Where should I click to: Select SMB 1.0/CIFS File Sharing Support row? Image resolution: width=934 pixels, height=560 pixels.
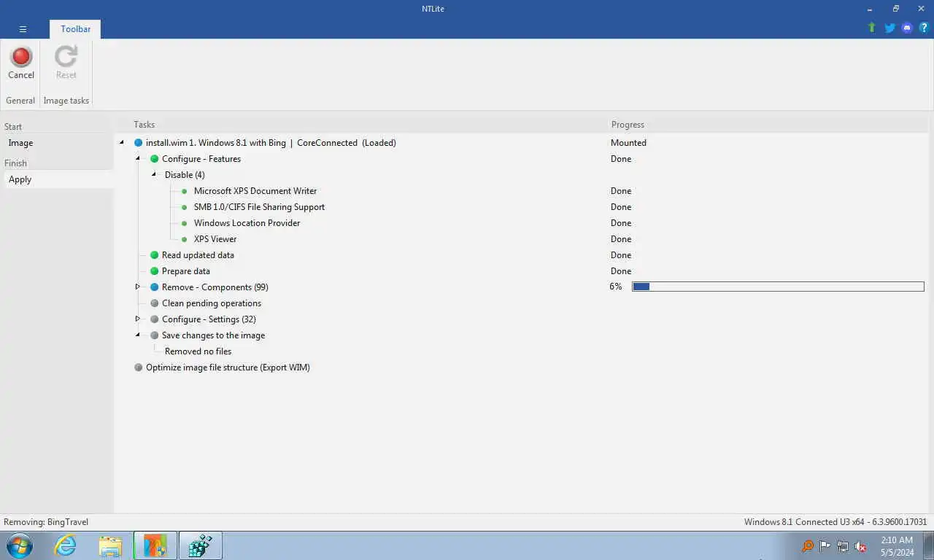click(x=259, y=207)
